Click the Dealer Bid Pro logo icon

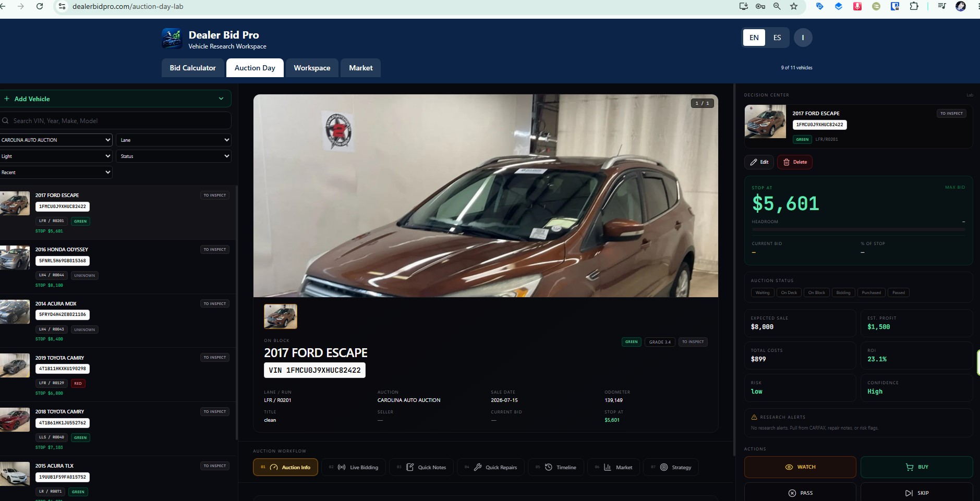172,39
